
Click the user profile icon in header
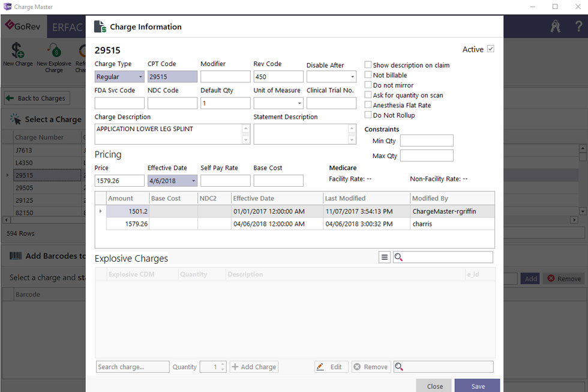[x=556, y=26]
